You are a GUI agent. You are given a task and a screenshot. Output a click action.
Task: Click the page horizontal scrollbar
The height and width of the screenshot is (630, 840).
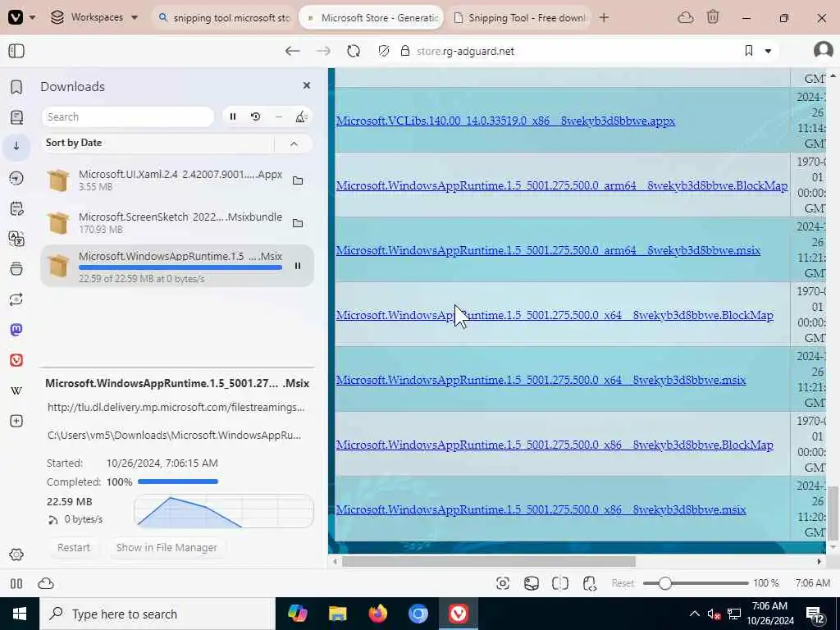(489, 561)
